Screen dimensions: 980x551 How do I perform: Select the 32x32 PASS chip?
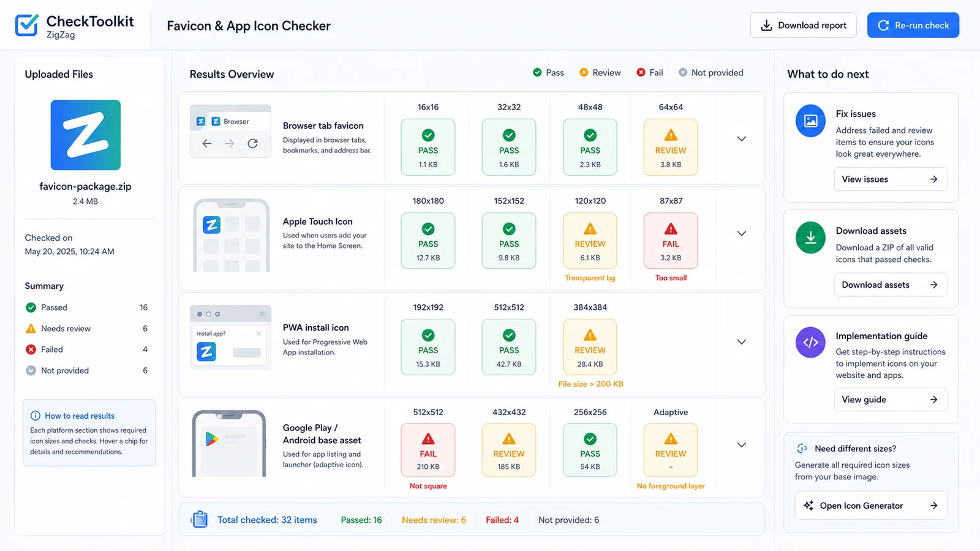click(509, 147)
